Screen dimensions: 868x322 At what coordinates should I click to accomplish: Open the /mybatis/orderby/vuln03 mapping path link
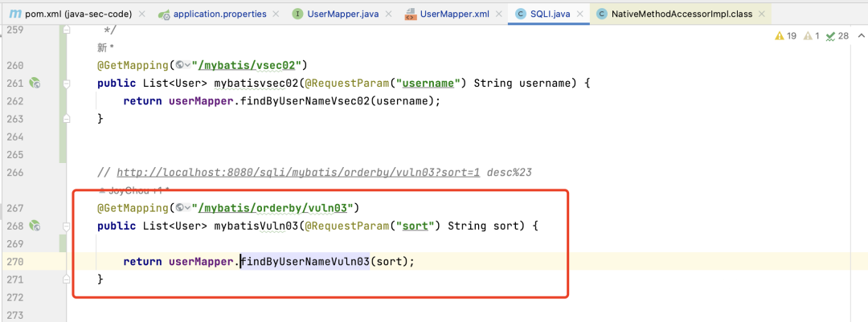275,208
